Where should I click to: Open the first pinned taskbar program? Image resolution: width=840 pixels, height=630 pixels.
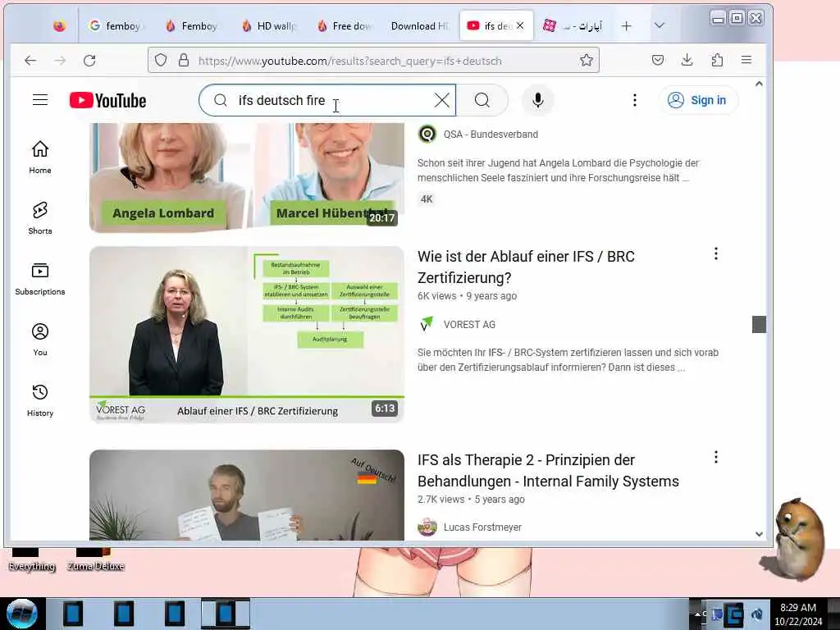73,614
